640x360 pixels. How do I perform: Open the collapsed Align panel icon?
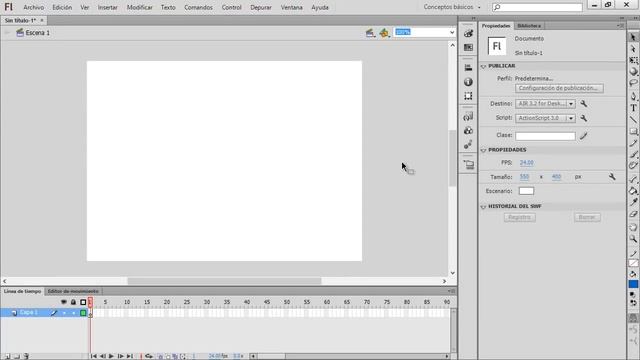tap(468, 68)
